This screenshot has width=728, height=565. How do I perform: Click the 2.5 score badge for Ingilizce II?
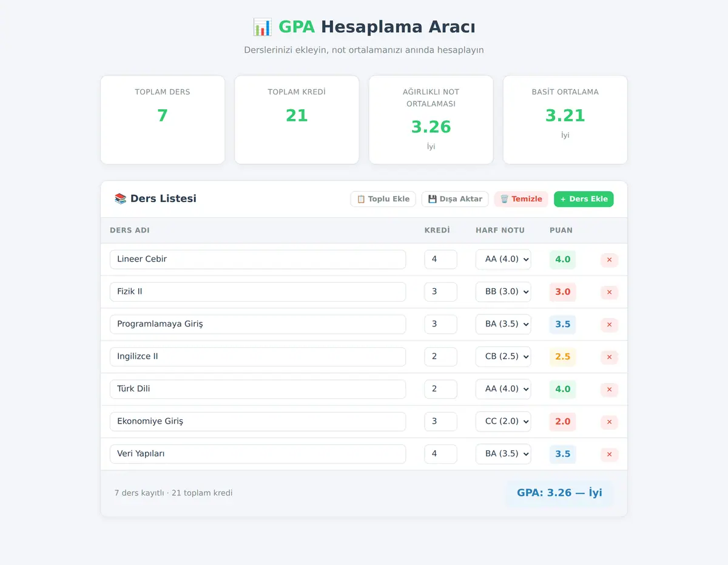[x=562, y=357]
